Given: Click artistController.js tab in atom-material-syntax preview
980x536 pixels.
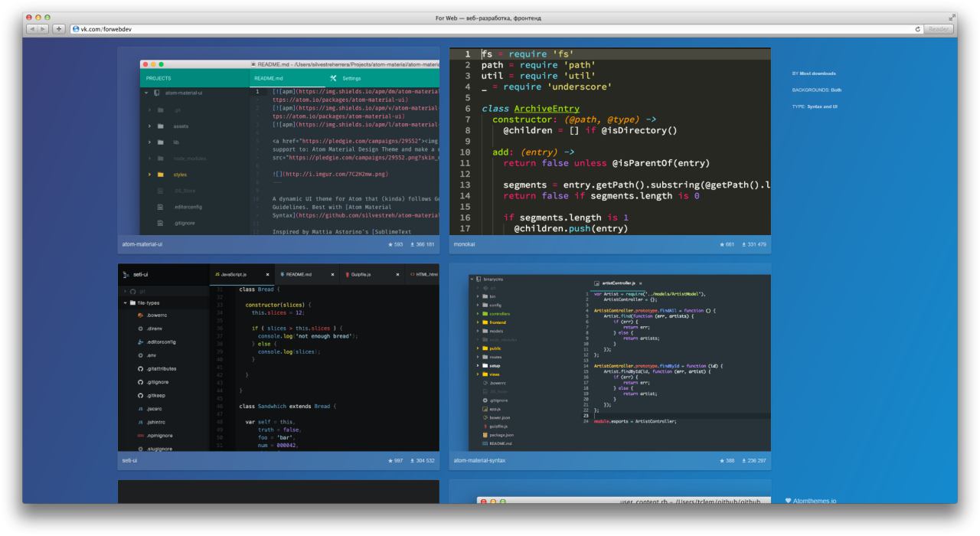Looking at the screenshot, I should (619, 283).
